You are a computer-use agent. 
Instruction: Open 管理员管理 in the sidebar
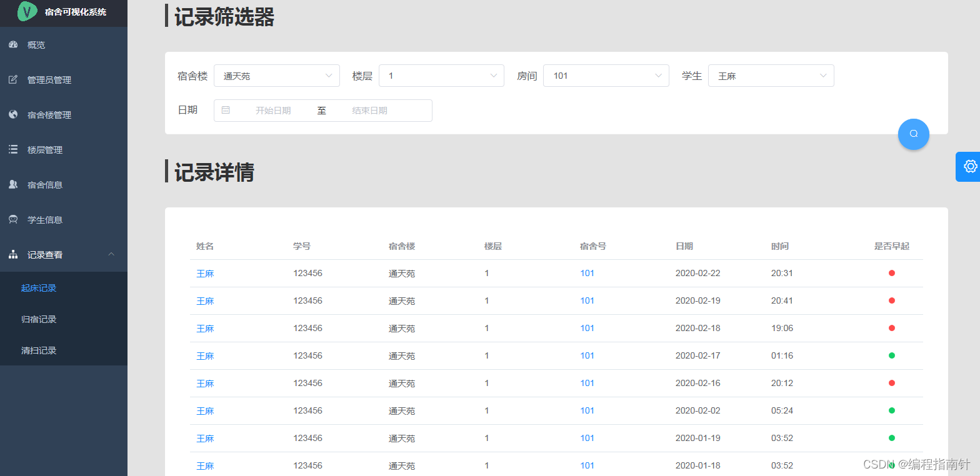tap(64, 79)
